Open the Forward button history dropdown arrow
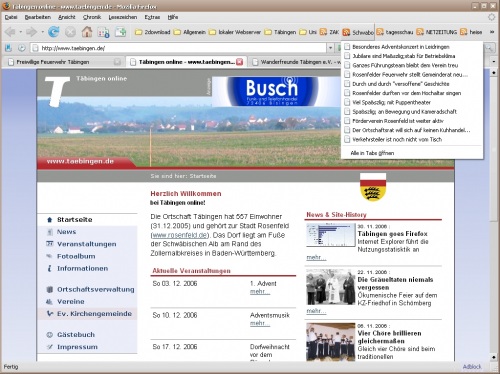 coord(42,32)
